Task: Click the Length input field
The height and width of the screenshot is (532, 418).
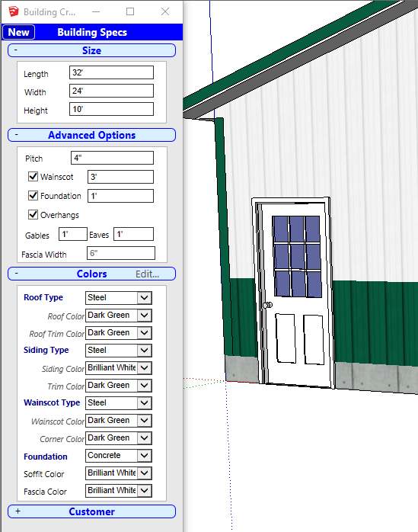Action: (111, 72)
